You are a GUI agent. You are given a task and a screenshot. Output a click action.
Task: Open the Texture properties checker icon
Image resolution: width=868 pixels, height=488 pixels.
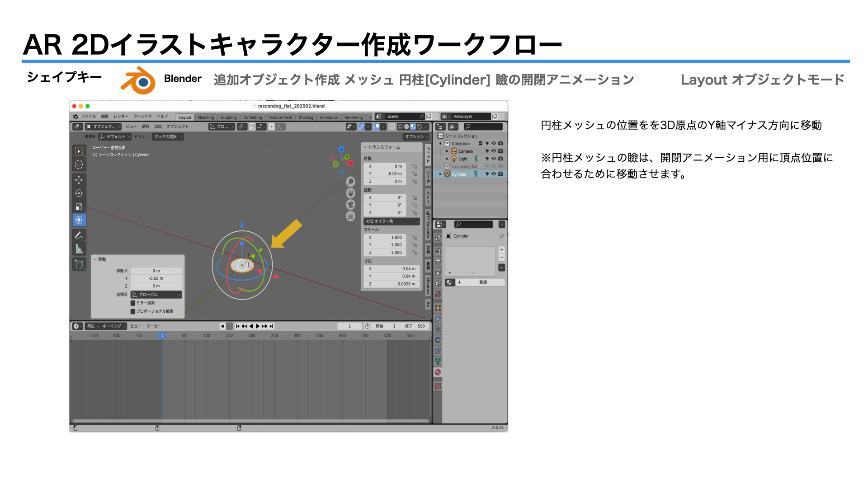pyautogui.click(x=438, y=386)
